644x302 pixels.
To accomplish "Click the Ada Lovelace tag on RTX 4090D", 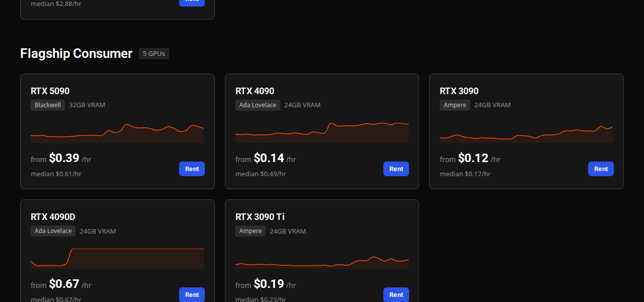I will [53, 231].
